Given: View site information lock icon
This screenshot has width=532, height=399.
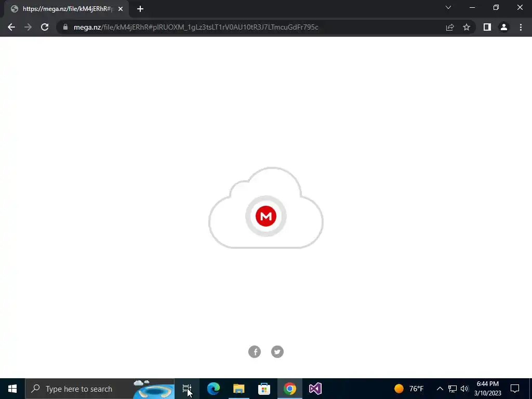Looking at the screenshot, I should tap(65, 27).
